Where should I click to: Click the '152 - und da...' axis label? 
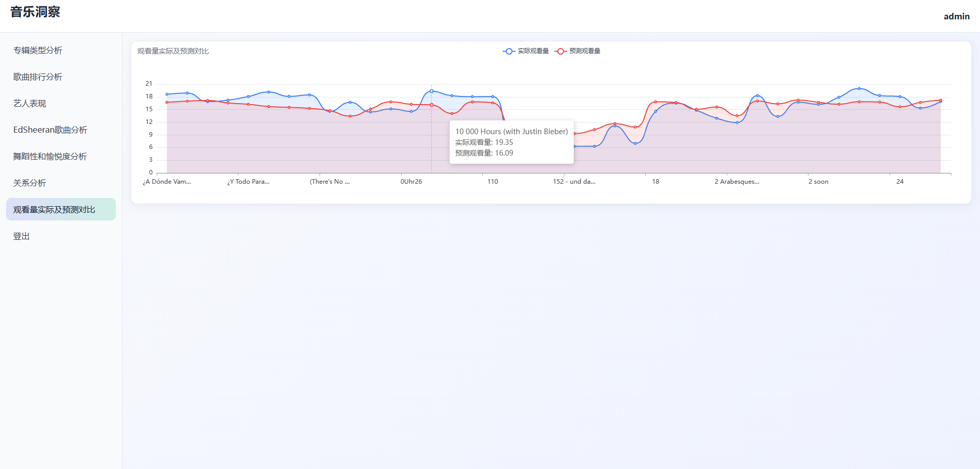[574, 182]
